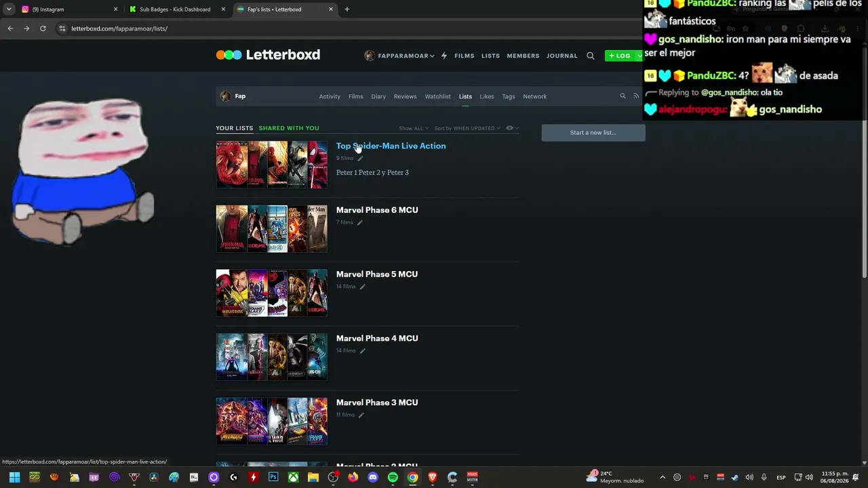Screen dimensions: 868x488
Task: Open File Explorer from the taskbar
Action: pos(313,477)
